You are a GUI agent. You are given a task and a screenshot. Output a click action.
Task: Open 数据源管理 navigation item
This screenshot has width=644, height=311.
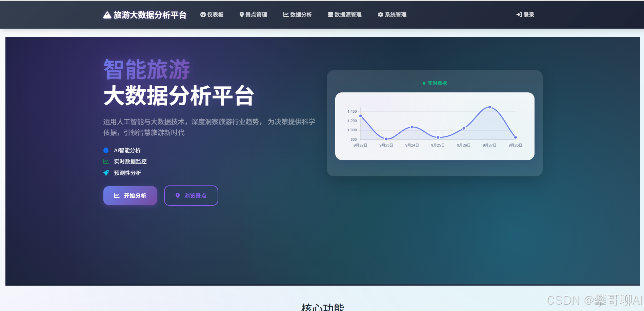345,15
